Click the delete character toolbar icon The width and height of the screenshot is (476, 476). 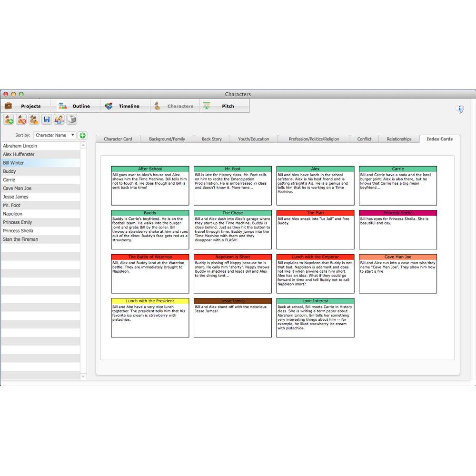pos(21,119)
